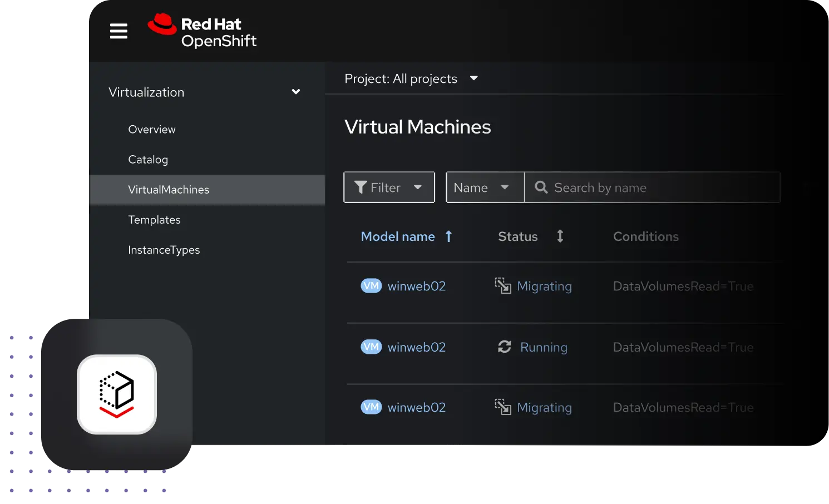The width and height of the screenshot is (829, 504).
Task: Open the first winweb02 virtual machine
Action: tap(416, 285)
